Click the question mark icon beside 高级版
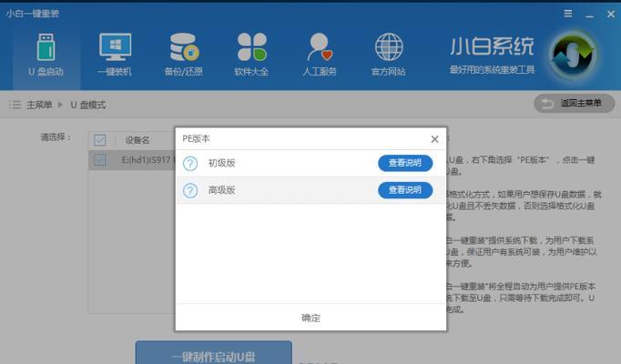Image resolution: width=621 pixels, height=364 pixels. click(x=190, y=190)
